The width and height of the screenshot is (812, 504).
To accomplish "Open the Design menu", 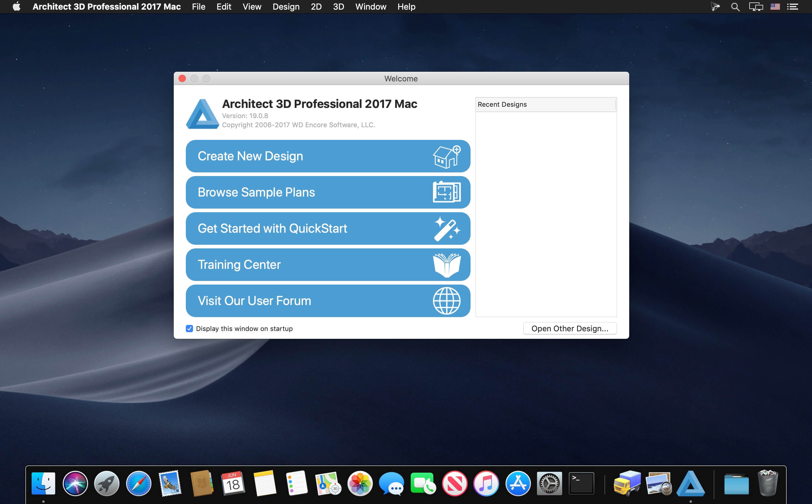I will pos(286,7).
